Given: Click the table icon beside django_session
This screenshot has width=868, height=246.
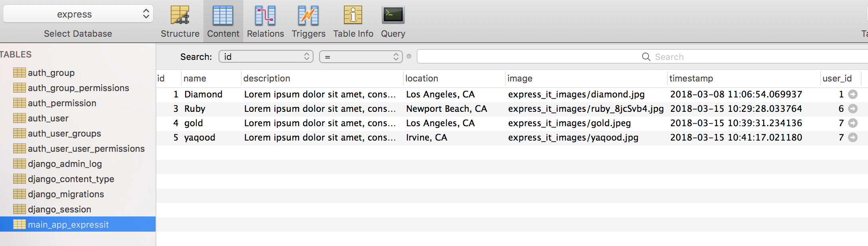Looking at the screenshot, I should point(19,209).
